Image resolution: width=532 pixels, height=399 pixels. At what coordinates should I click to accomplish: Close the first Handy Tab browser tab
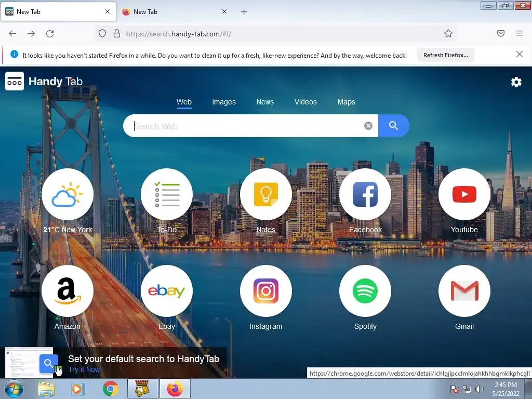click(x=108, y=11)
